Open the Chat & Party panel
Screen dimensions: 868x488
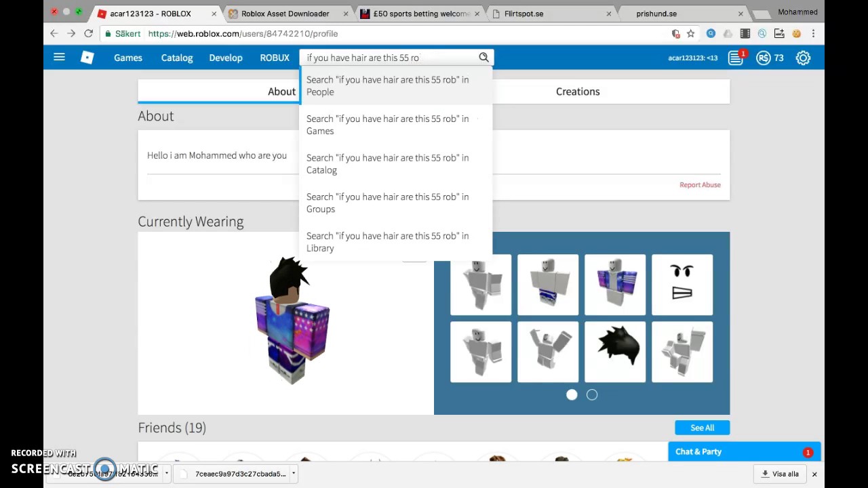(x=745, y=452)
